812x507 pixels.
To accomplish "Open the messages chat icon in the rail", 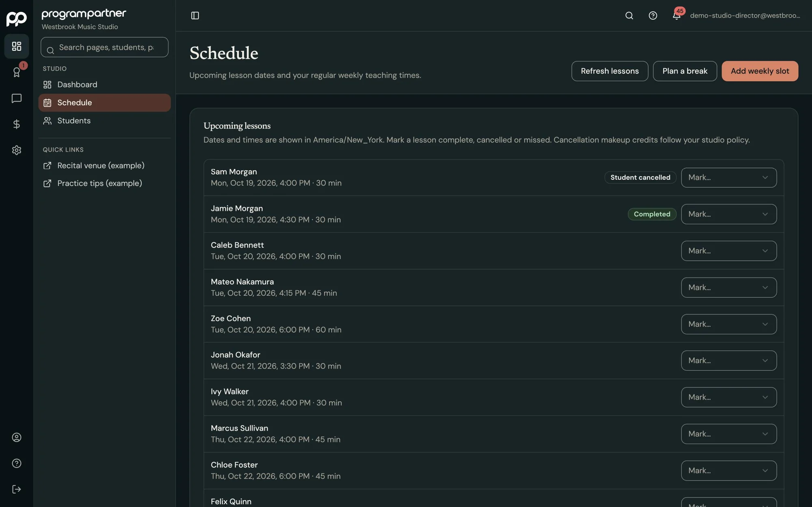I will pyautogui.click(x=17, y=98).
